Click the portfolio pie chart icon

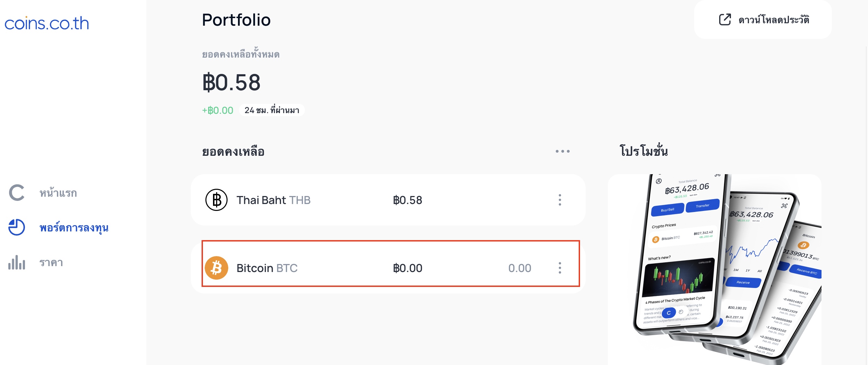point(17,227)
